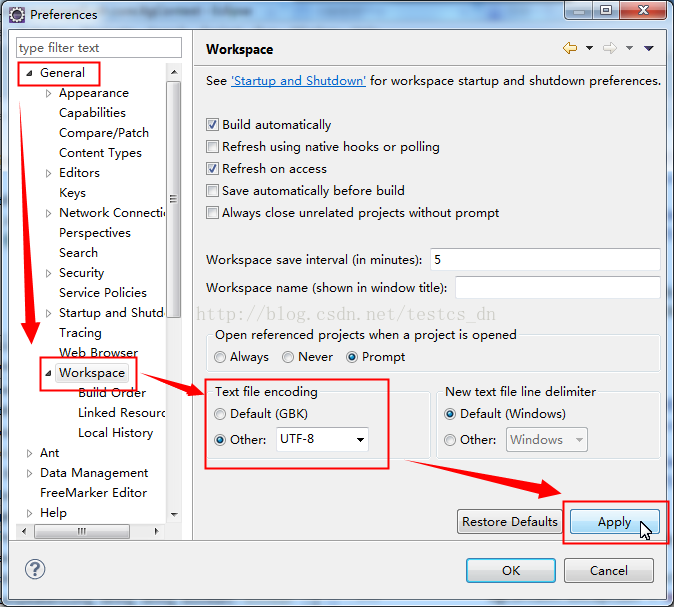The image size is (674, 607).
Task: Enable Refresh using native hooks or polling
Action: pos(212,147)
